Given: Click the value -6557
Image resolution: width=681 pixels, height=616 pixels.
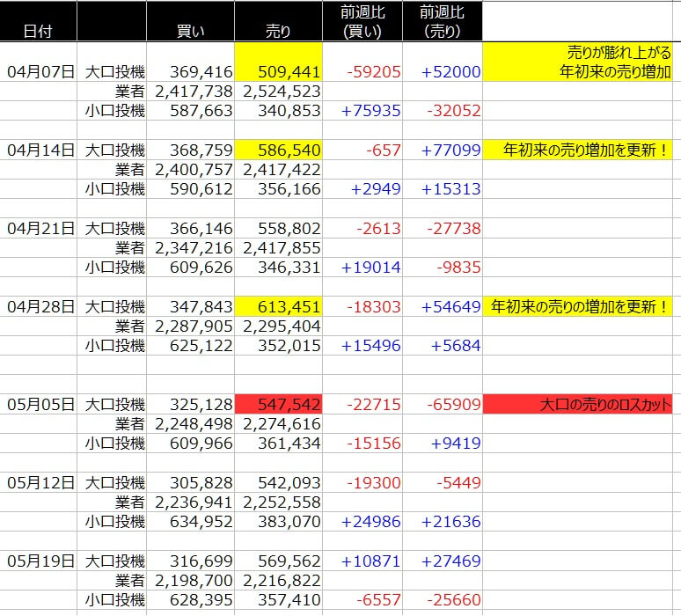Looking at the screenshot, I should pos(378,600).
